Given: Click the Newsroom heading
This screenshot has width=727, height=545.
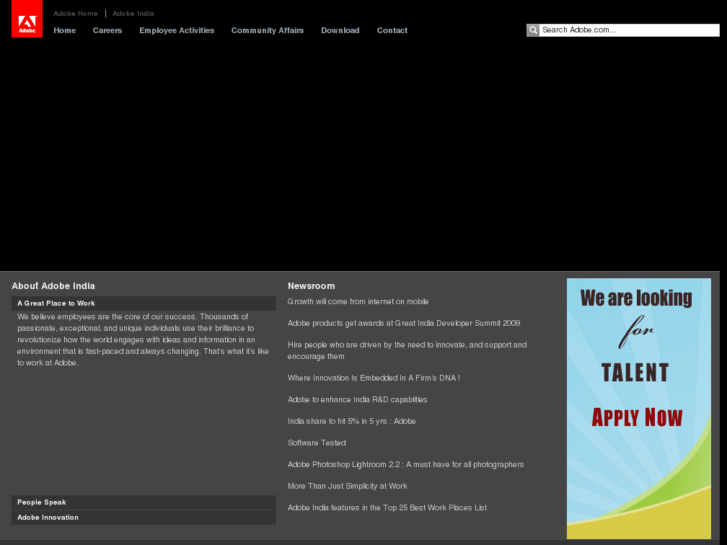Looking at the screenshot, I should (311, 286).
